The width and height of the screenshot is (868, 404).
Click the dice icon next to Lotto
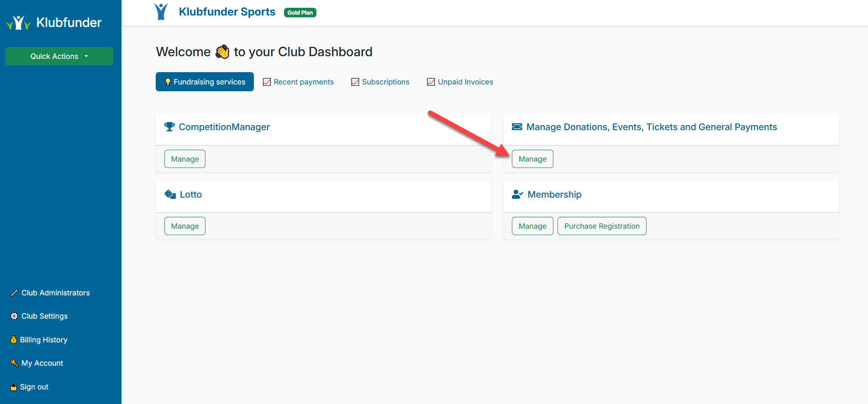tap(170, 194)
